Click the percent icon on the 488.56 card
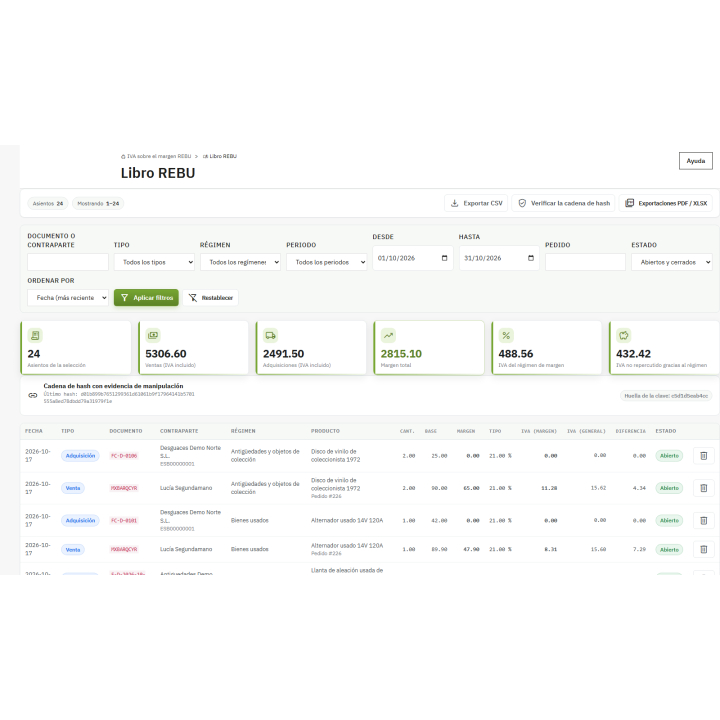This screenshot has height=720, width=720. [x=506, y=336]
